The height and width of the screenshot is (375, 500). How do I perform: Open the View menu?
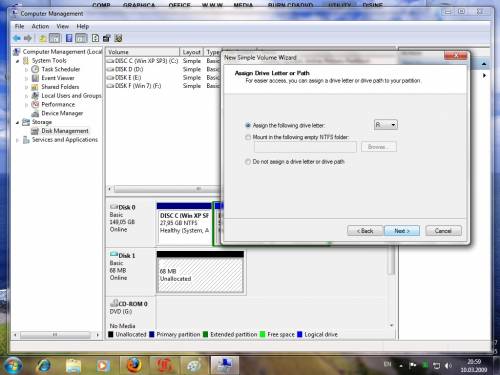62,26
